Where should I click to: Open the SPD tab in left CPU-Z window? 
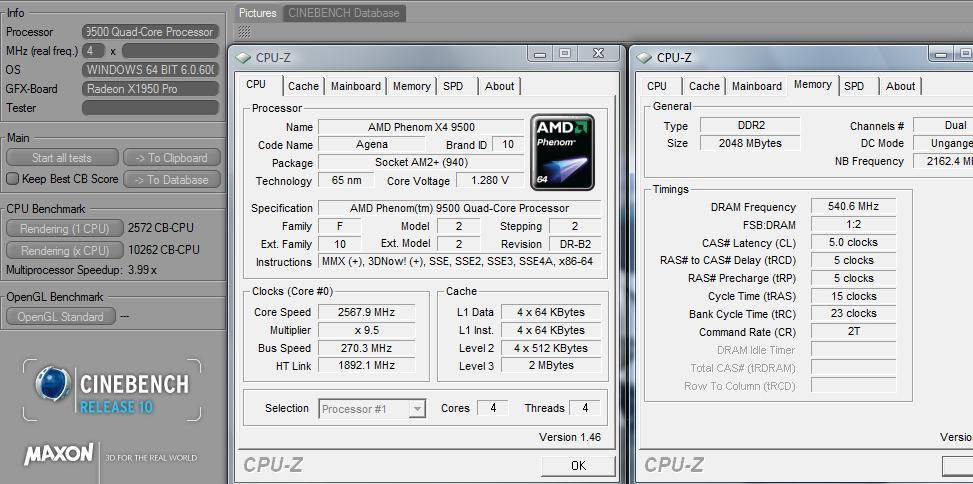tap(454, 86)
